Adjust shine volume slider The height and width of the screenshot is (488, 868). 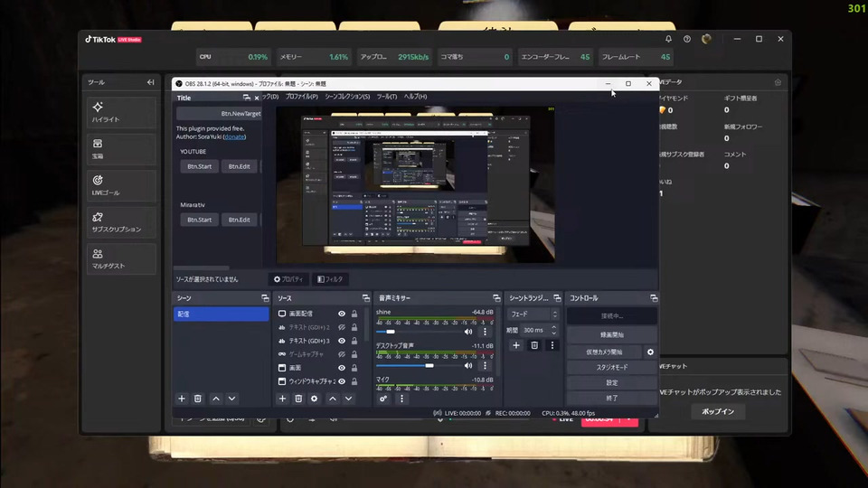(x=417, y=332)
